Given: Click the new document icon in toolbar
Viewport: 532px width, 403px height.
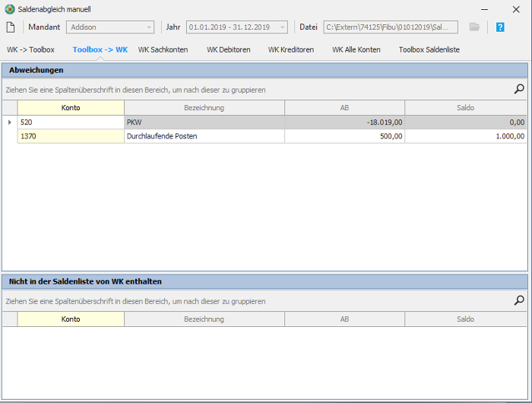Looking at the screenshot, I should 11,27.
